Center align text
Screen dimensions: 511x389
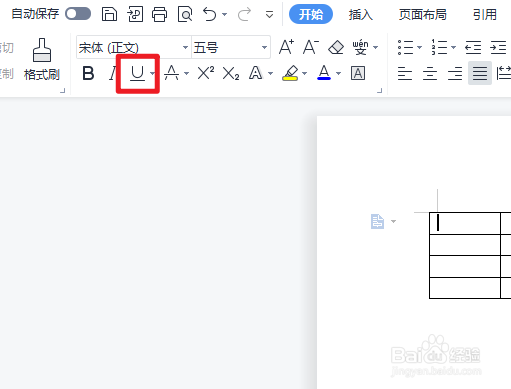430,73
